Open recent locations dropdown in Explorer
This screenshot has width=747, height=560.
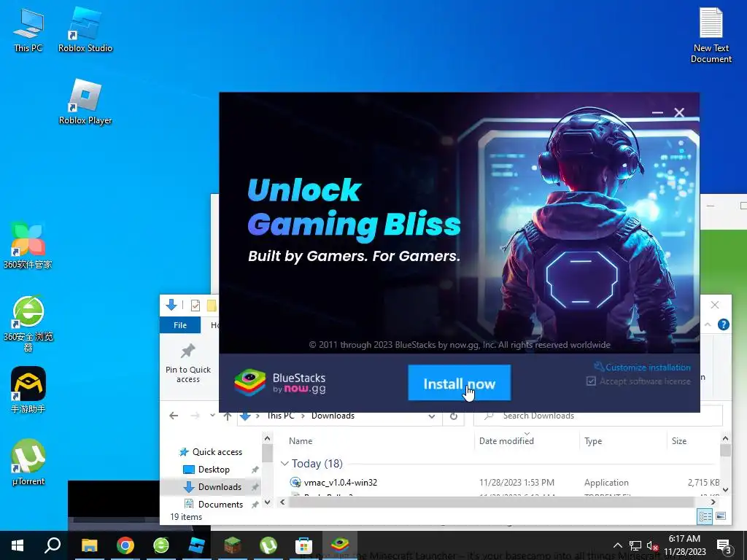[212, 415]
